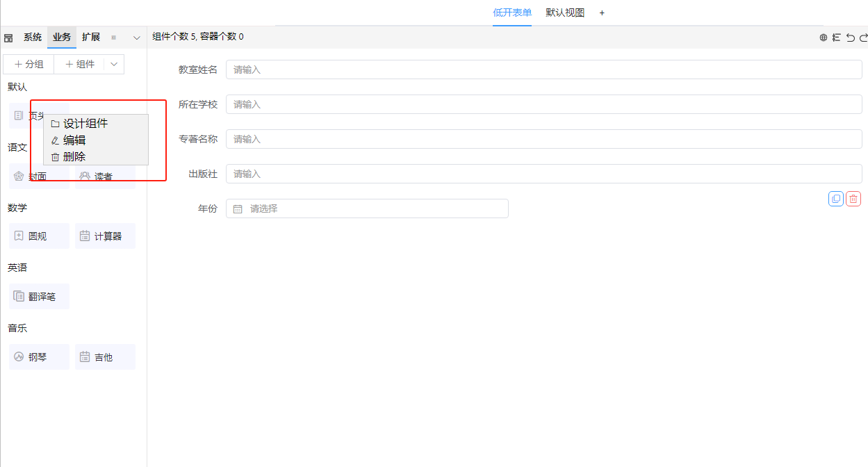Choose 设计组件 from the context menu
868x467 pixels.
85,124
